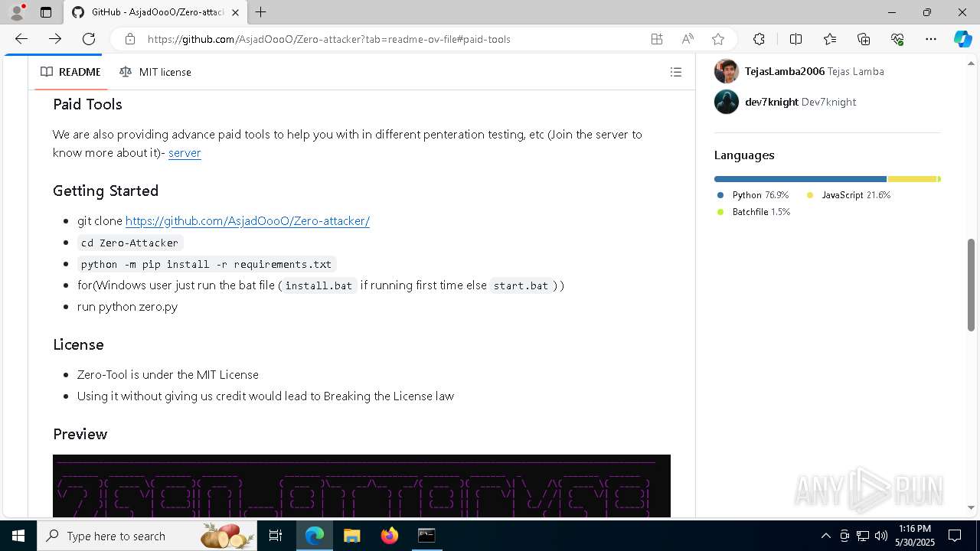Click the pip install requirements.txt code text

[207, 264]
